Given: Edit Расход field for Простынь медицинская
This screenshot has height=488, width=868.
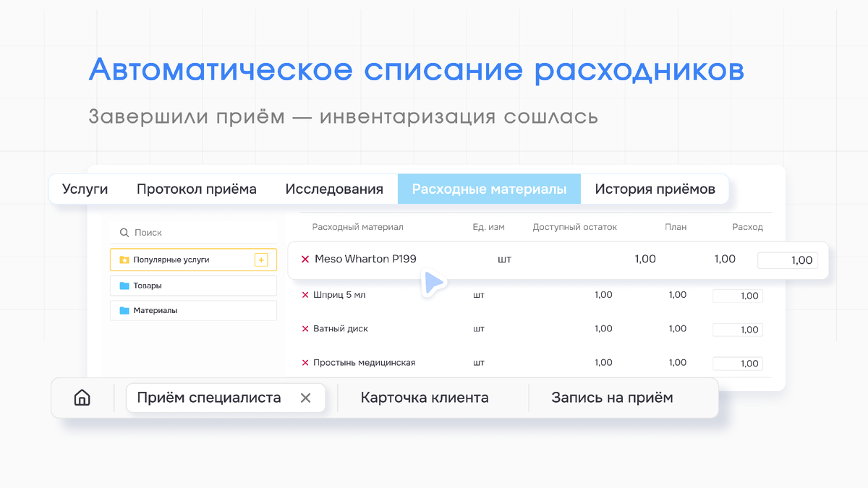Looking at the screenshot, I should click(738, 364).
